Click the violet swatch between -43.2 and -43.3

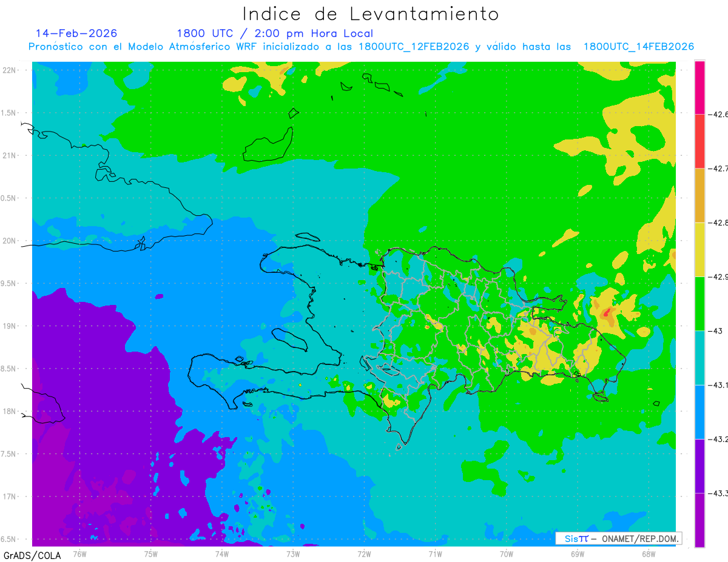[699, 466]
